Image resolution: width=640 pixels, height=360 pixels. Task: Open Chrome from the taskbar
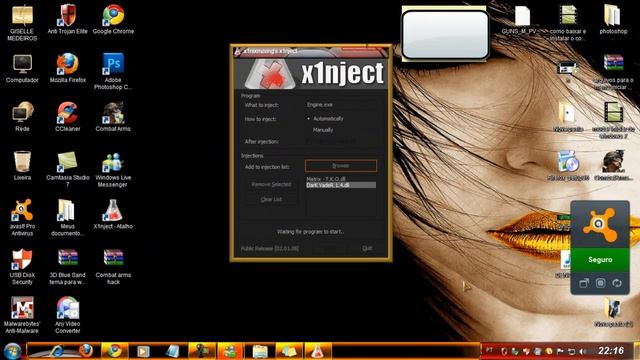pyautogui.click(x=114, y=351)
